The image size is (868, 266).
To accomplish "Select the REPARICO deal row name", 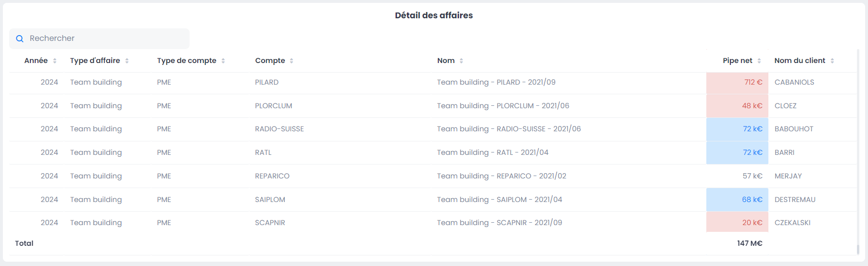I will coord(501,176).
